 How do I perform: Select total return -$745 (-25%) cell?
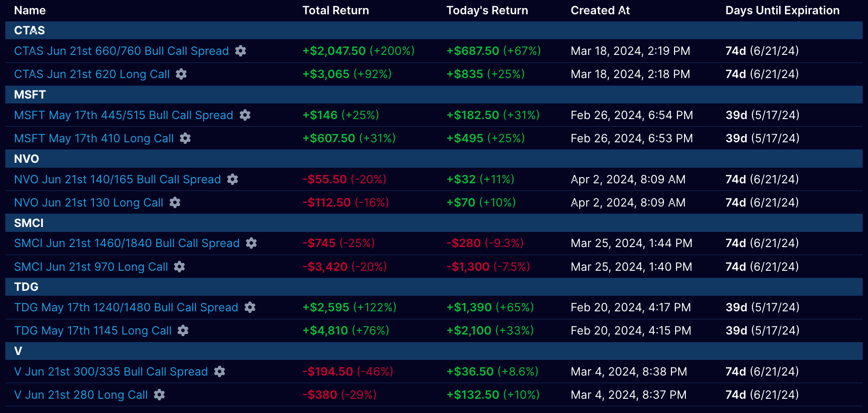click(x=338, y=243)
